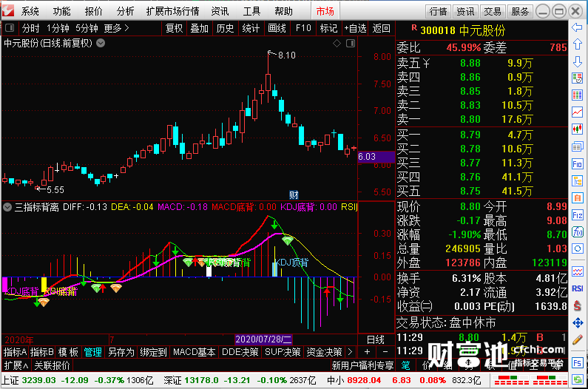
Task: Open the candlestick chart icon in sidebar
Action: coord(577,129)
